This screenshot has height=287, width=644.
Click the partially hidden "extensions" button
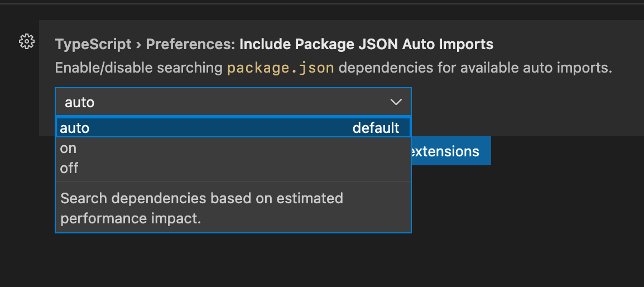click(451, 151)
